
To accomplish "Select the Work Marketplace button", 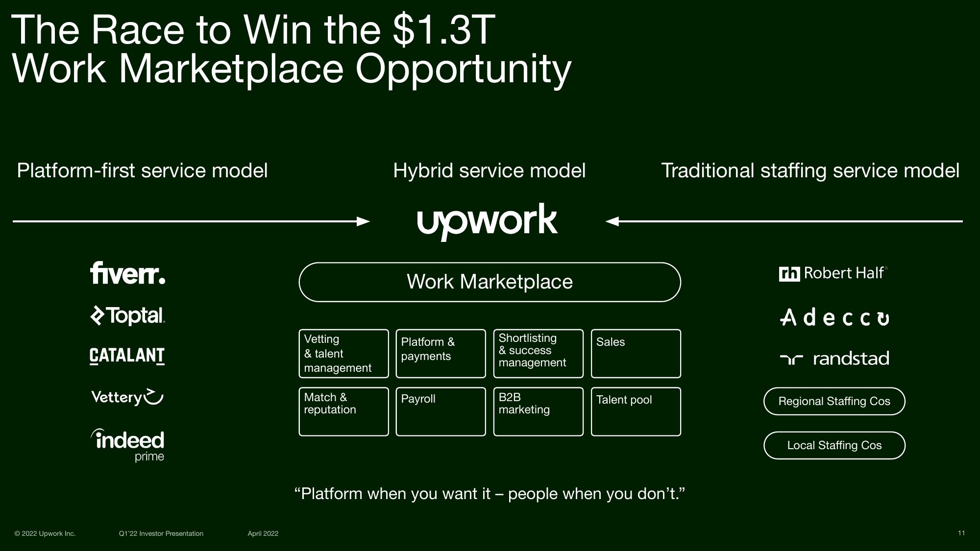I will (x=490, y=282).
